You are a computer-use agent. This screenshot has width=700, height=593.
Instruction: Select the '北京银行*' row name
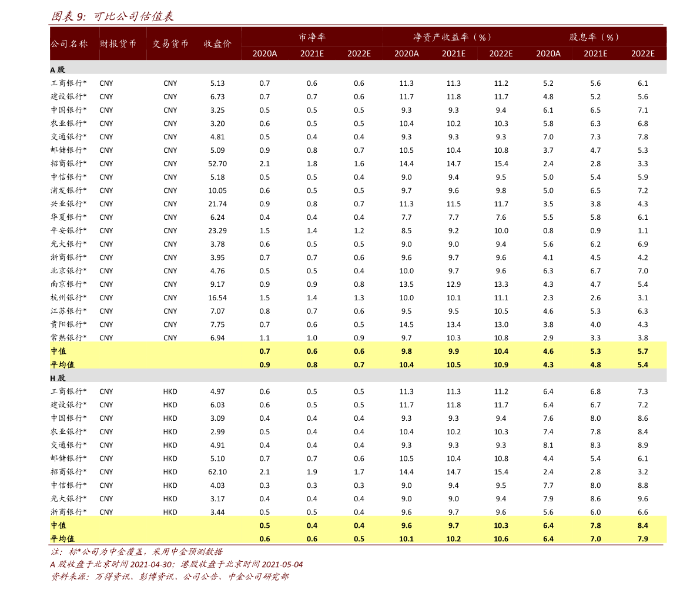[x=68, y=270]
